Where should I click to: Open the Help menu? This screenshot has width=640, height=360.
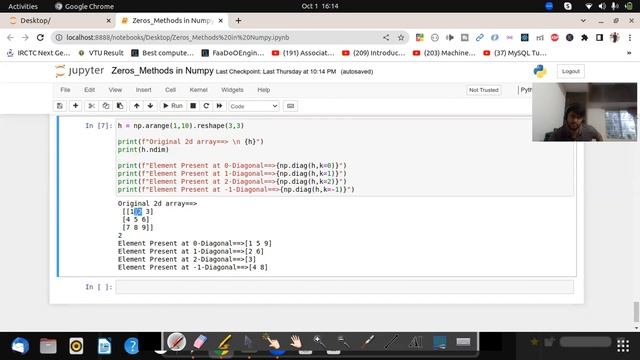[x=263, y=90]
